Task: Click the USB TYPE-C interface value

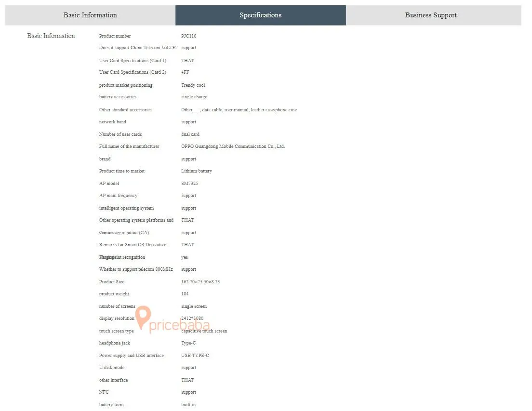Action: pyautogui.click(x=195, y=356)
